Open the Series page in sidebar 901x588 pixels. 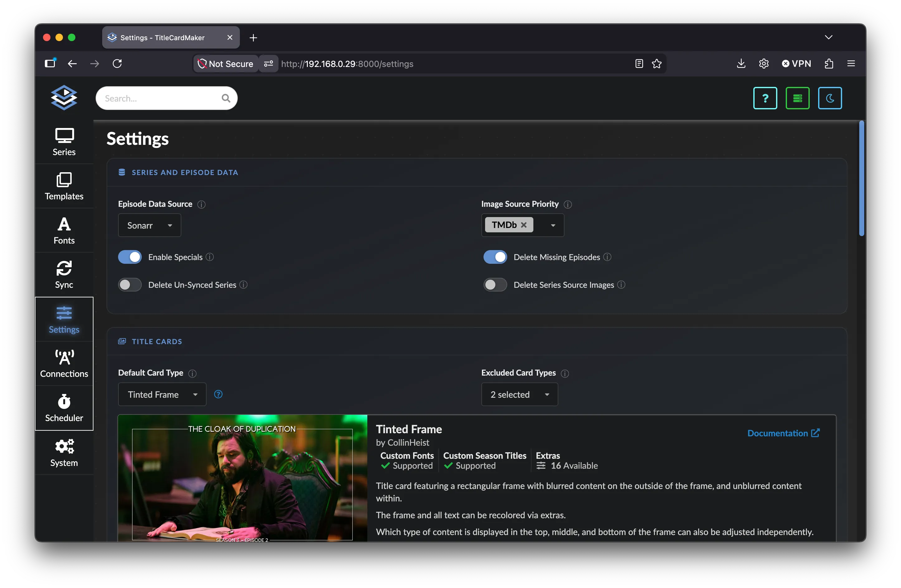64,142
